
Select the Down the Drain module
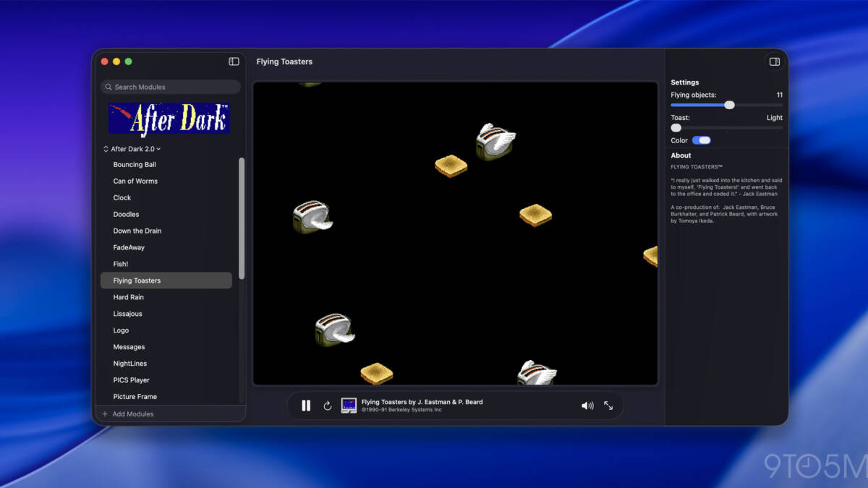tap(166, 231)
